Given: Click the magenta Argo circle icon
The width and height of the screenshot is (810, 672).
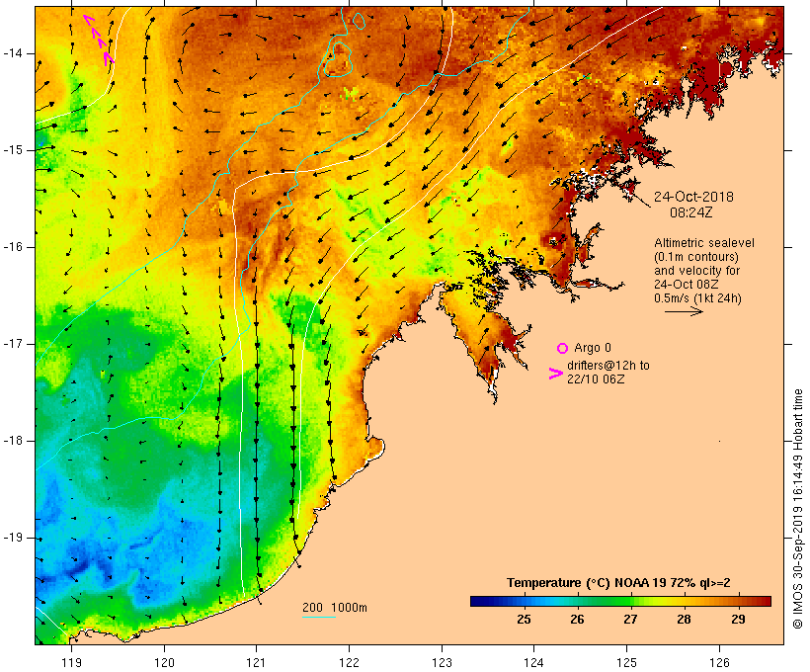Looking at the screenshot, I should (x=563, y=349).
